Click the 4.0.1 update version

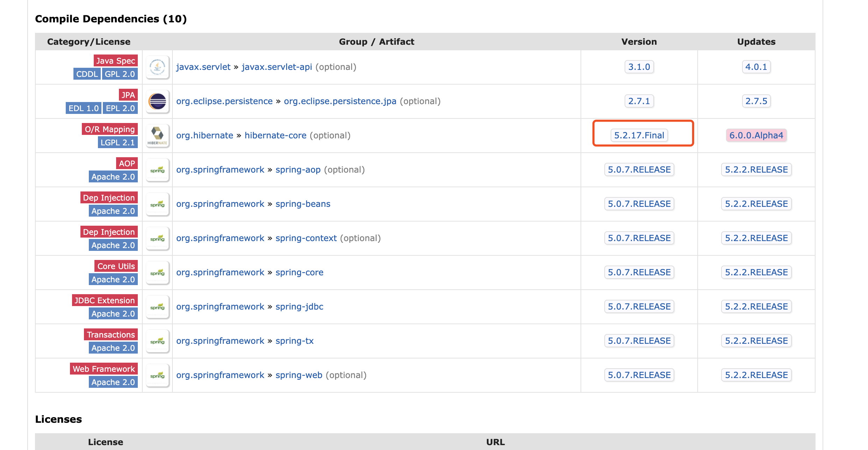756,67
